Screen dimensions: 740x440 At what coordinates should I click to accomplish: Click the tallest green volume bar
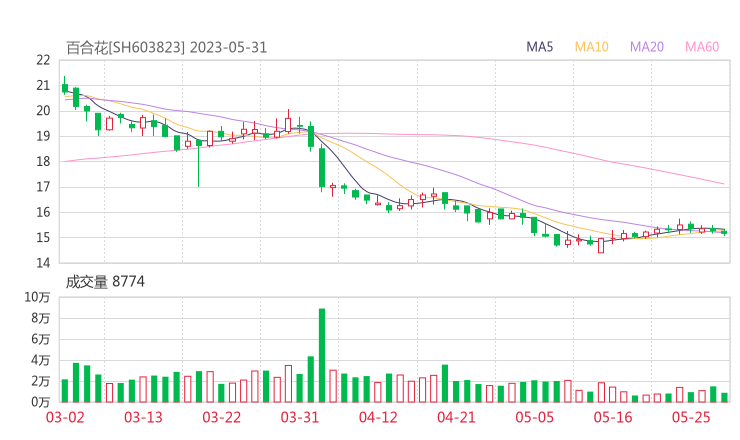(x=322, y=355)
